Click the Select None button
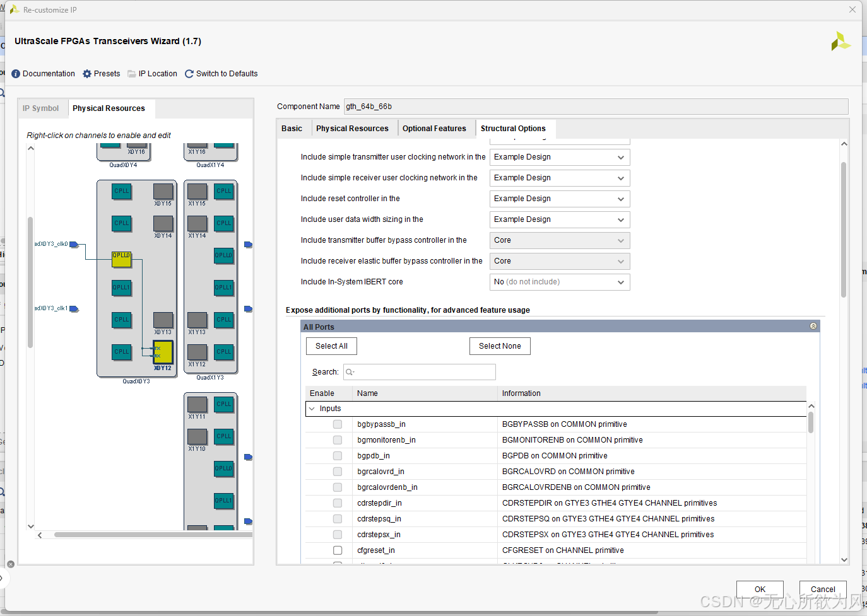The width and height of the screenshot is (867, 616). pyautogui.click(x=500, y=346)
